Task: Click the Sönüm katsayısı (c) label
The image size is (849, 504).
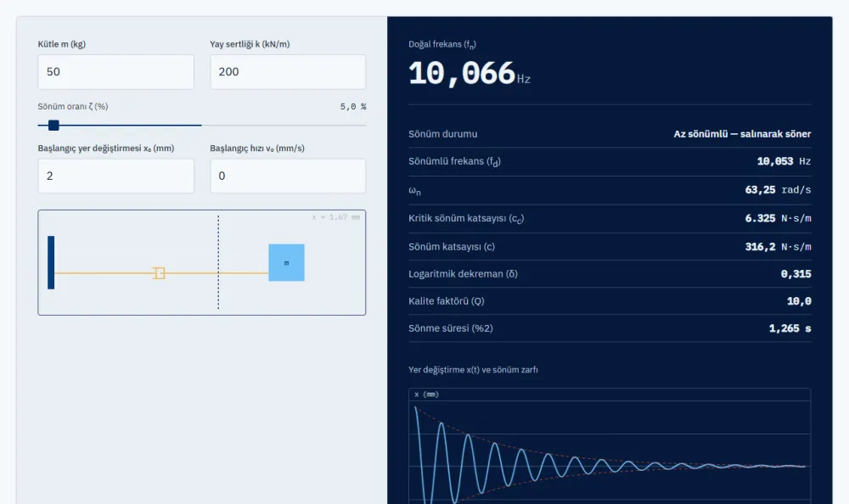Action: (452, 247)
